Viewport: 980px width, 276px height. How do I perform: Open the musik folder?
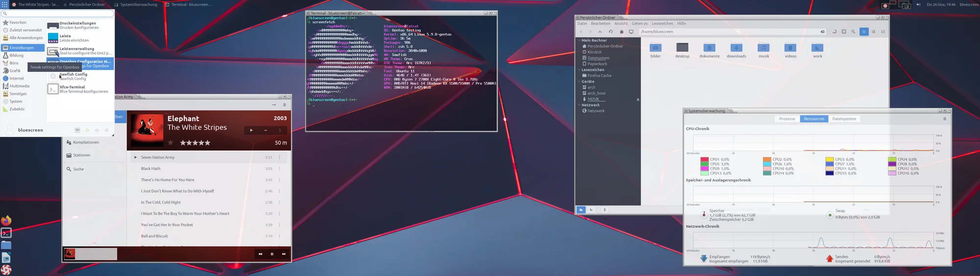click(x=764, y=50)
